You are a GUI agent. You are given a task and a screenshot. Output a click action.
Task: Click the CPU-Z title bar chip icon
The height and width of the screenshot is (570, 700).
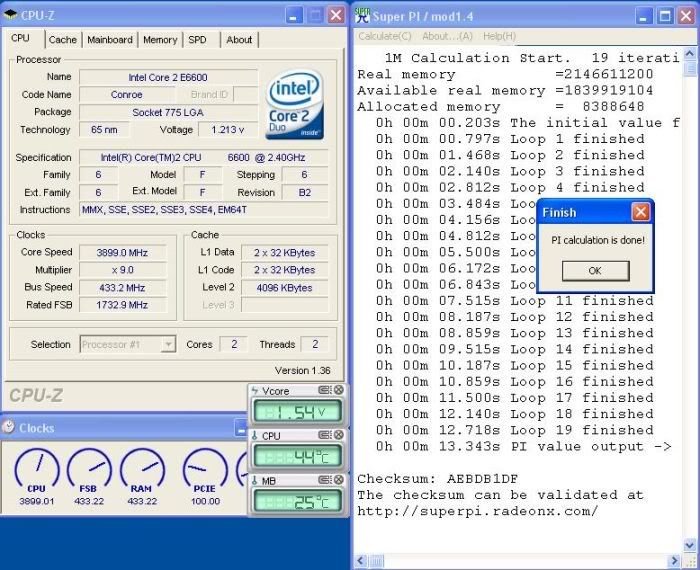click(10, 15)
